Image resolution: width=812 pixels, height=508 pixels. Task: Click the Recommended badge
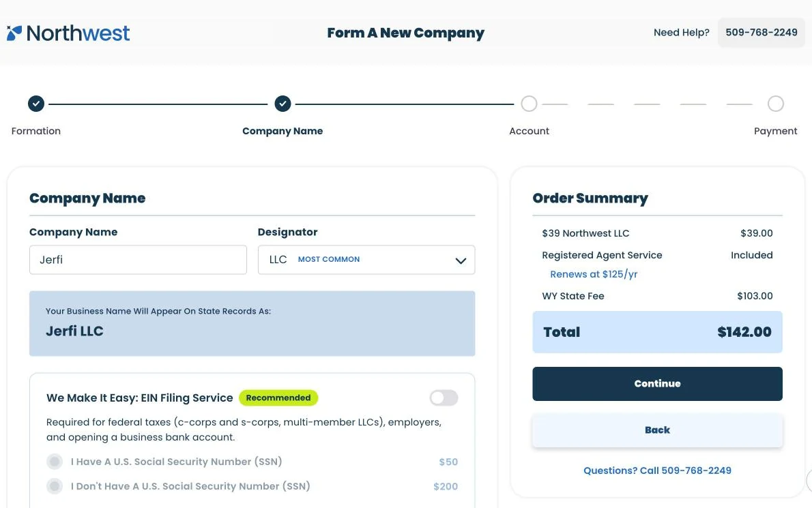click(x=278, y=398)
